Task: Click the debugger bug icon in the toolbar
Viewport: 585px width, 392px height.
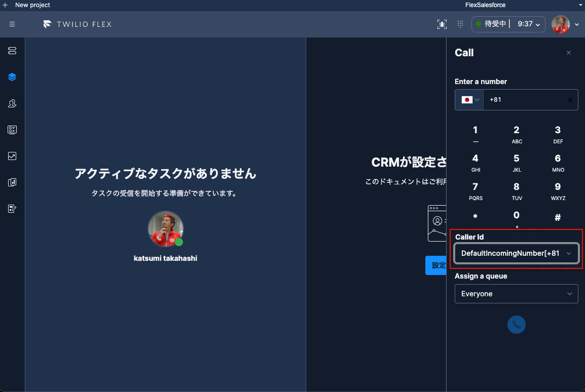Action: (442, 24)
